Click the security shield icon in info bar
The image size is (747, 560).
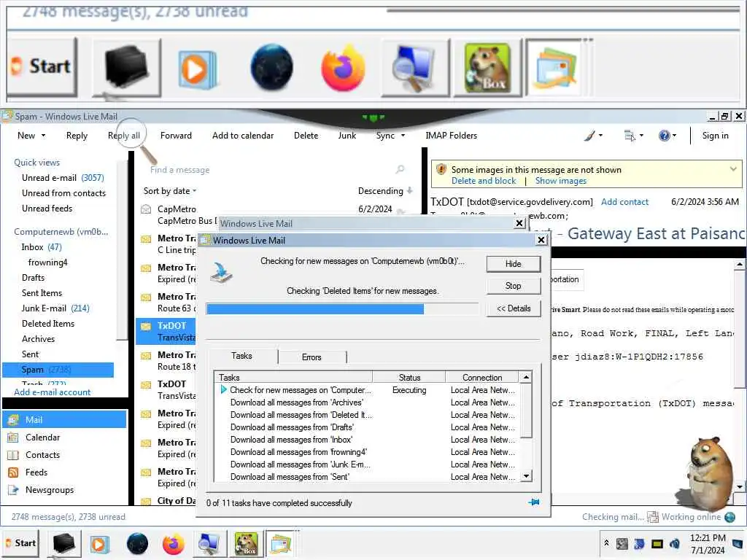[x=441, y=169]
